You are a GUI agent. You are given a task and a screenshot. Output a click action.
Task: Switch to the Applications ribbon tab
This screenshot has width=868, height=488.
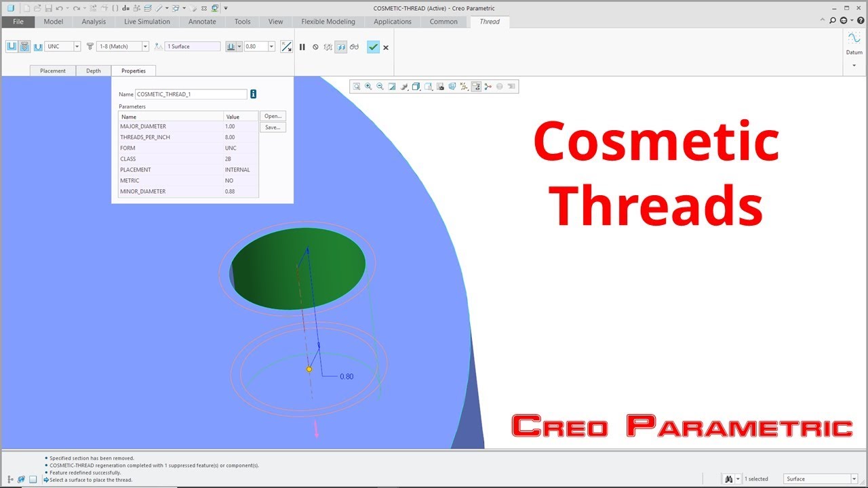click(x=393, y=22)
